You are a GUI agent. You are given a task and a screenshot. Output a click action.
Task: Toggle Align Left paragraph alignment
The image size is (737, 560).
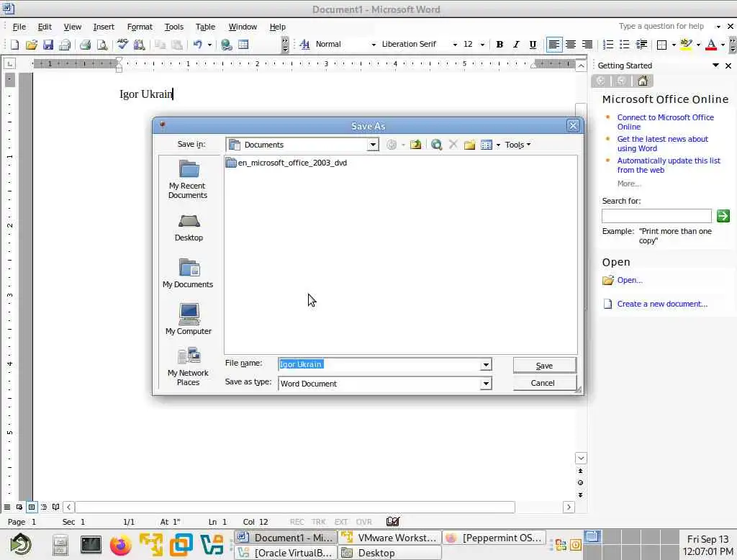tap(554, 44)
